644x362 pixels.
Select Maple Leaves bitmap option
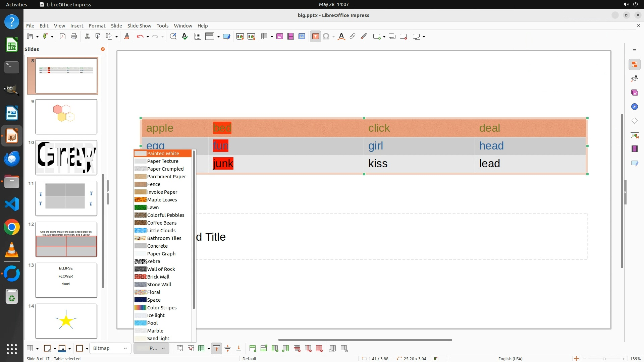pos(162,200)
